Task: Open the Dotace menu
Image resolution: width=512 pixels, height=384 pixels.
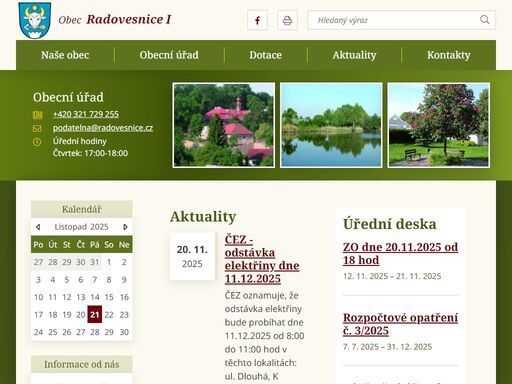Action: pos(265,55)
